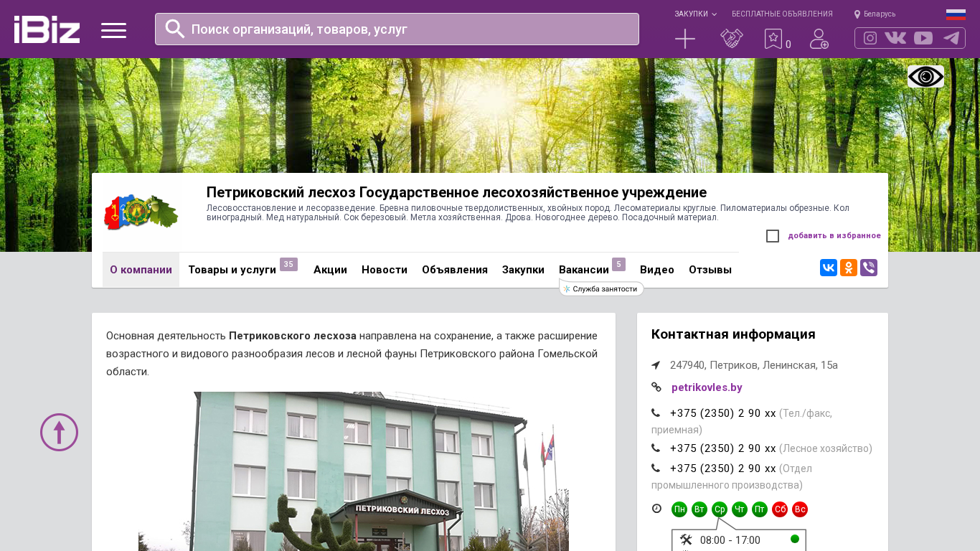Screen dimensions: 980x551
Task: Open the hamburger main menu
Action: [113, 30]
